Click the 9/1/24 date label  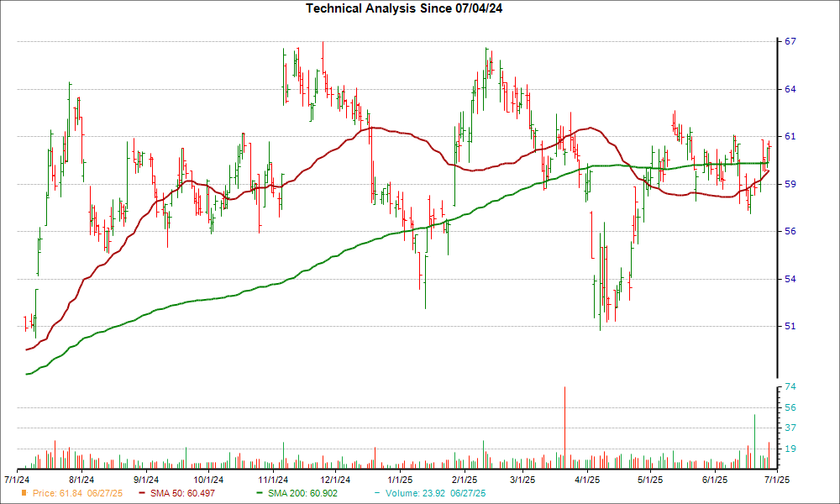145,480
